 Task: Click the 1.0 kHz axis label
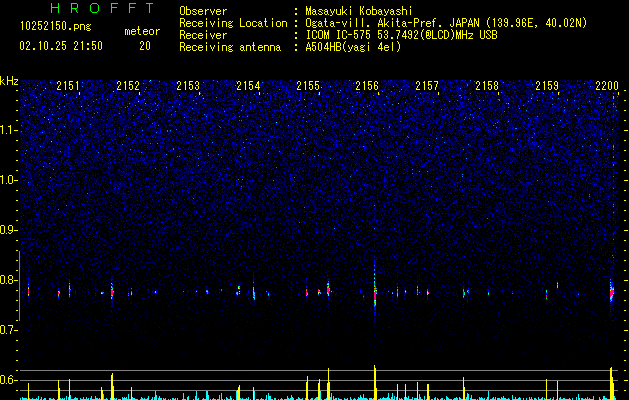pos(8,180)
